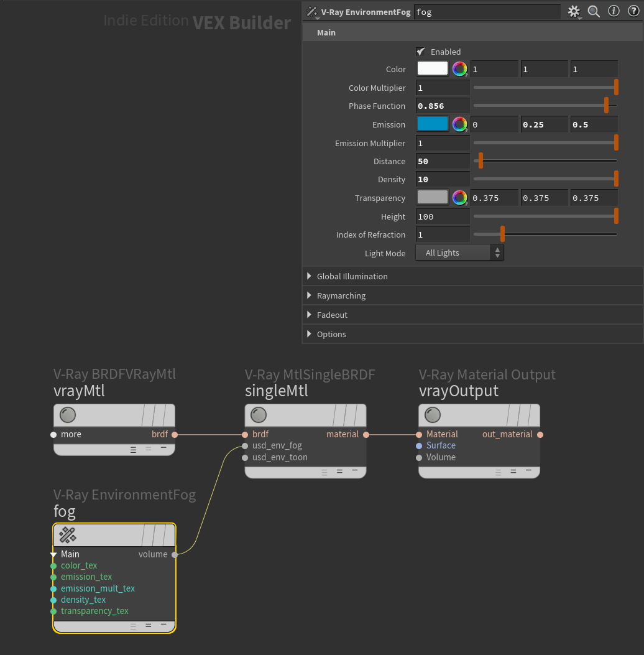This screenshot has width=644, height=655.
Task: Open color wheel picker for Emission parameter
Action: coord(459,124)
